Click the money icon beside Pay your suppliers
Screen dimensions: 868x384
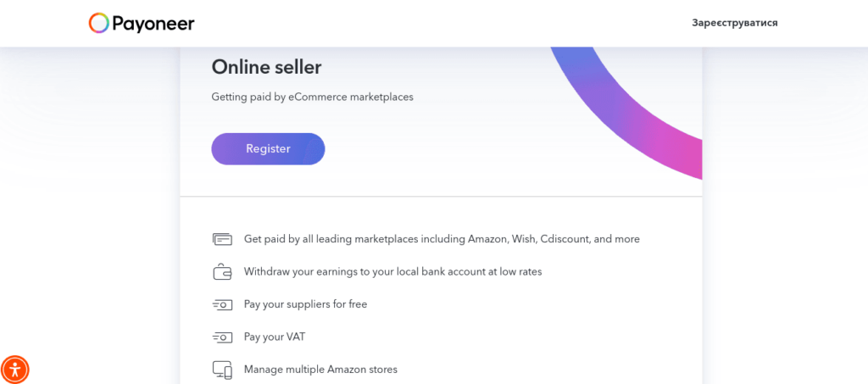(x=222, y=304)
